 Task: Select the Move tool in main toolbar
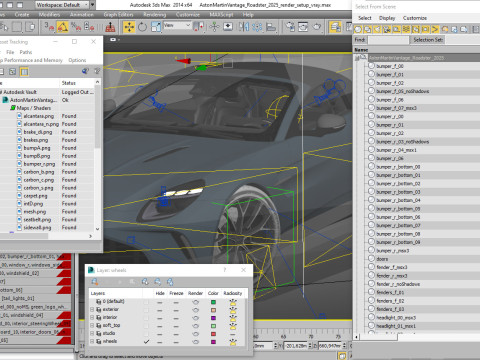[x=129, y=27]
